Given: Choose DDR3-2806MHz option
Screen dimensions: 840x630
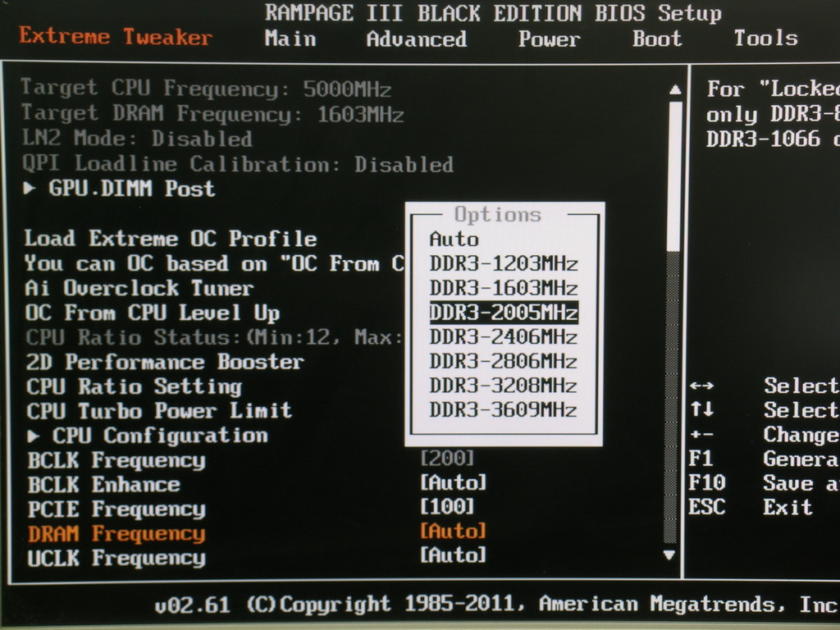Looking at the screenshot, I should (x=503, y=361).
